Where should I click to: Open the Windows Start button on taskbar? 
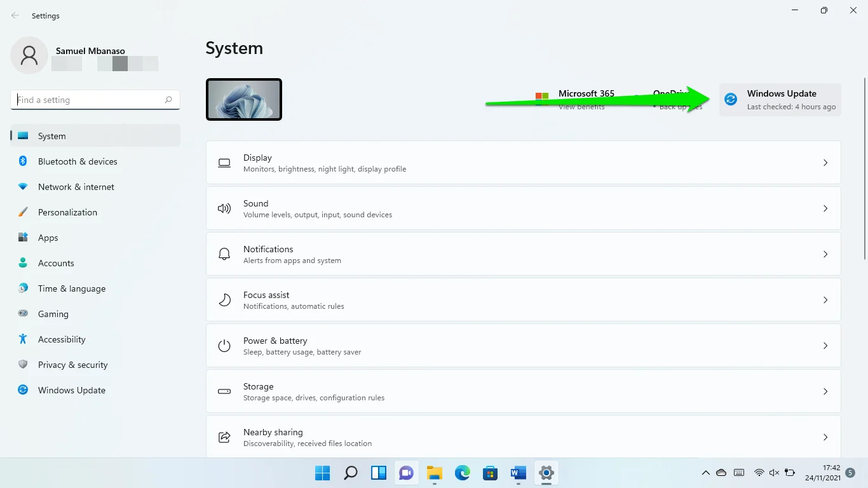coord(323,473)
